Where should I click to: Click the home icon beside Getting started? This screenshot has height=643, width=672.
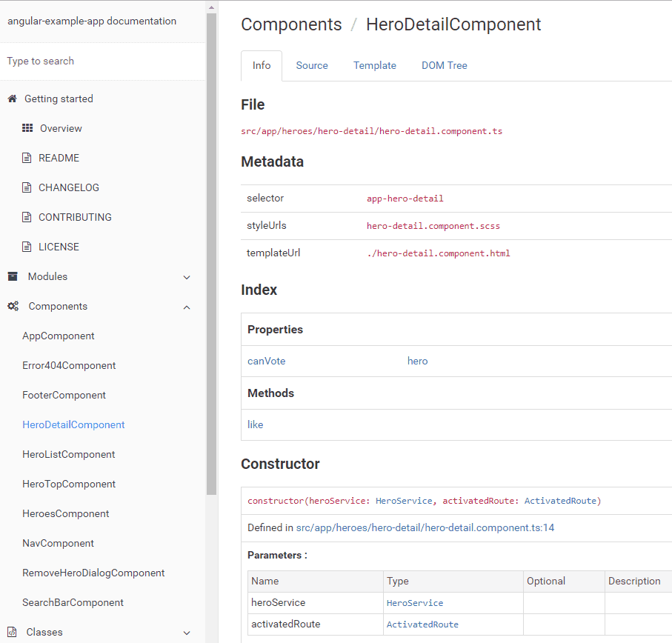[x=12, y=99]
